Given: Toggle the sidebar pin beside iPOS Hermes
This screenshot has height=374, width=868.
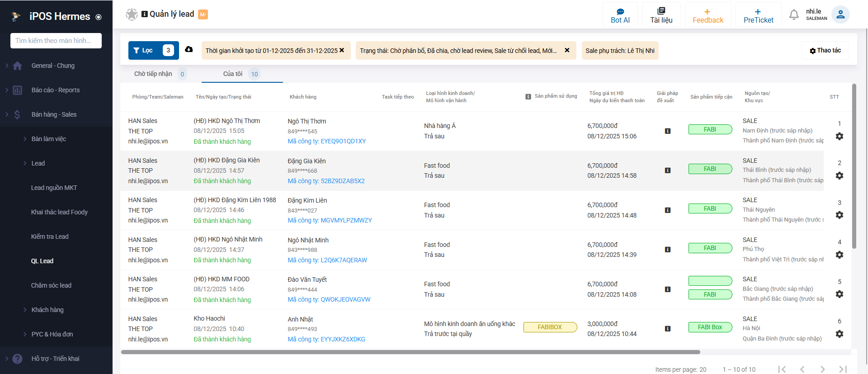Looking at the screenshot, I should coord(99,17).
